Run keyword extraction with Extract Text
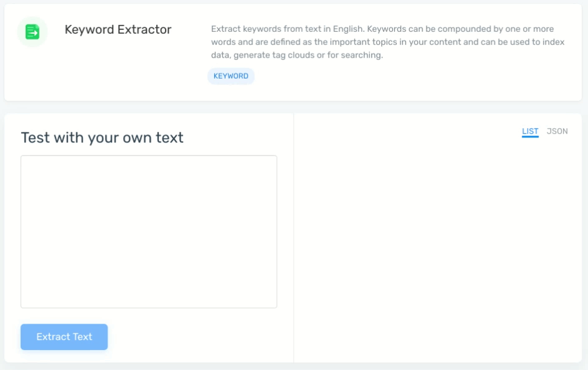Screen dimensions: 588x370 pos(64,336)
